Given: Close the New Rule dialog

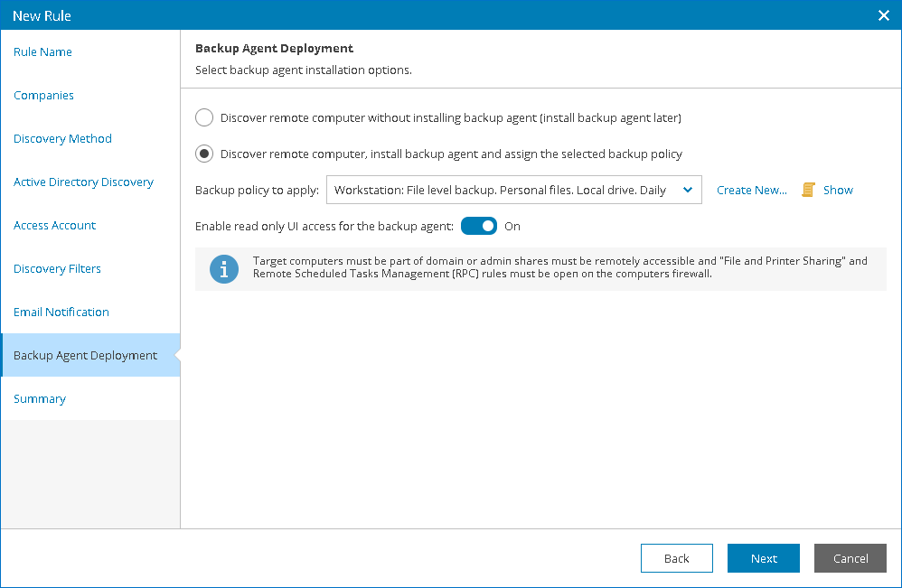Looking at the screenshot, I should pos(884,15).
